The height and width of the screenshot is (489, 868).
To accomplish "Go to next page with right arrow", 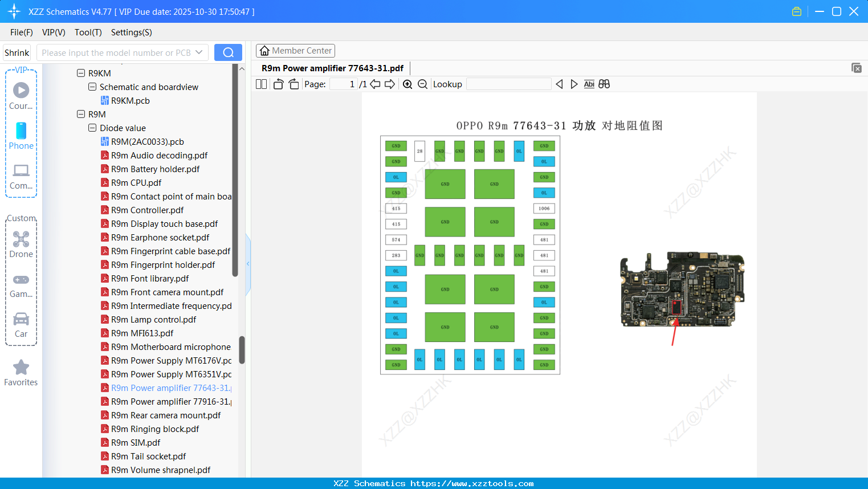I will [390, 84].
